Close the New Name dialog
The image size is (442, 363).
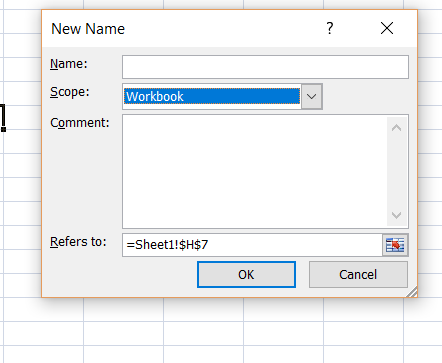[x=387, y=28]
